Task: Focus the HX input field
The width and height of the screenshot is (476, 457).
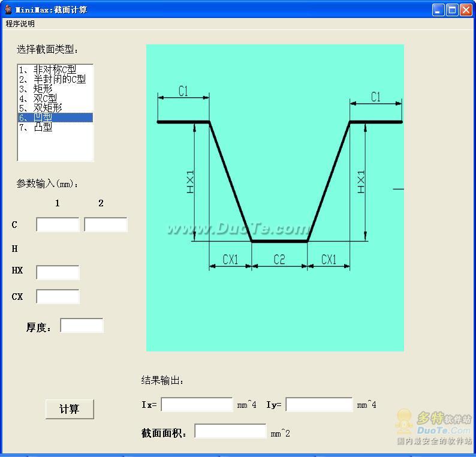Action: point(58,273)
